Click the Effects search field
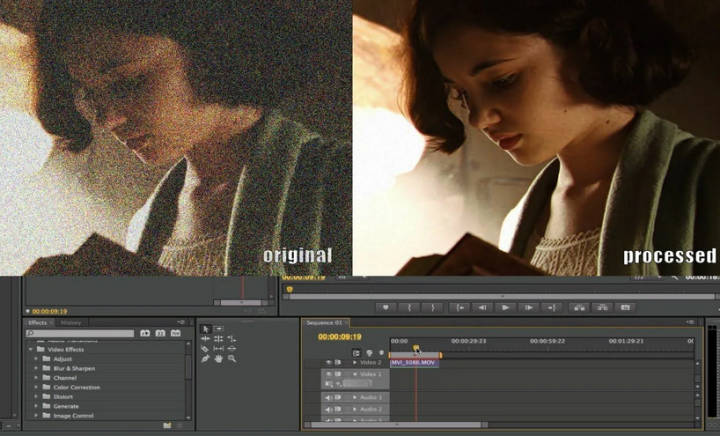 (x=80, y=333)
